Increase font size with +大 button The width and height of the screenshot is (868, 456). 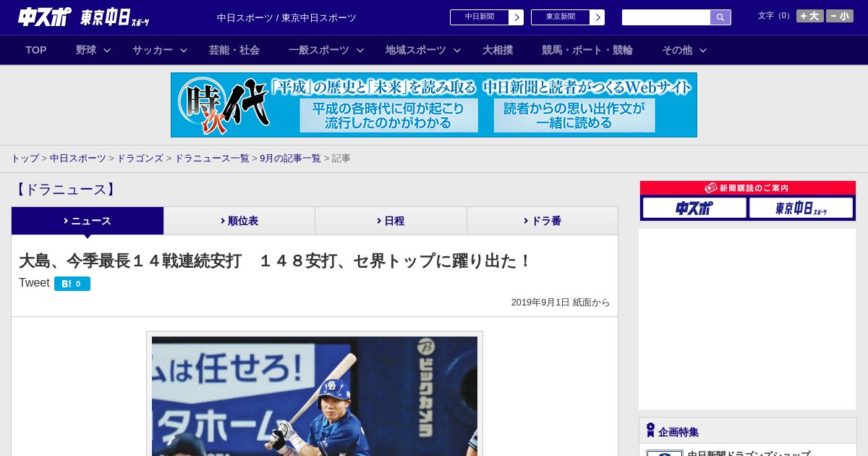pyautogui.click(x=809, y=16)
